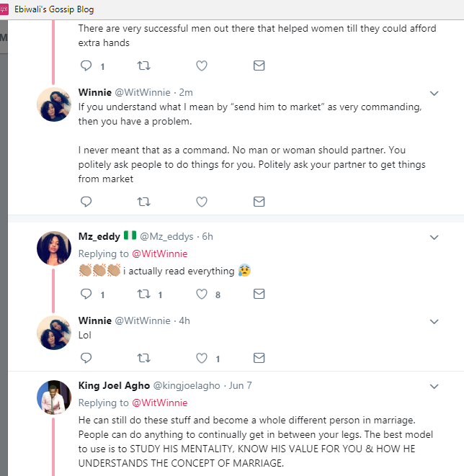Open @kingjoelagho profile handle
Image resolution: width=464 pixels, height=476 pixels.
pos(187,385)
